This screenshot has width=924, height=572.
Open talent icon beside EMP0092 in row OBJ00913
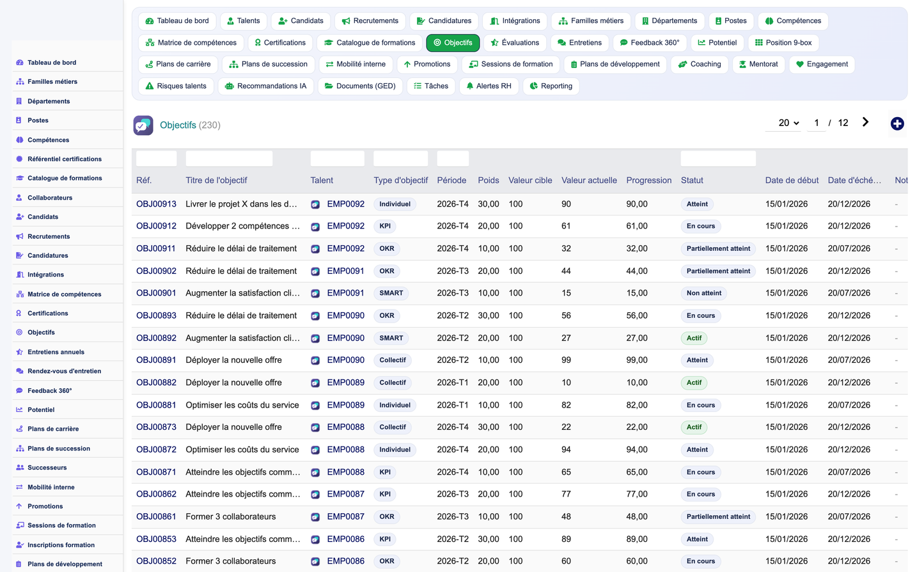coord(315,205)
